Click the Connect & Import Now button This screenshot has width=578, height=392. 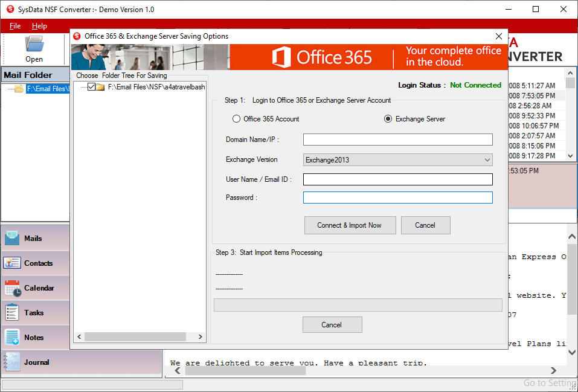click(350, 225)
